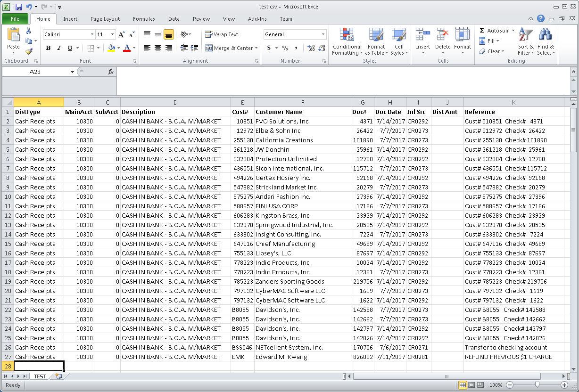Expand the font size dropdown
579x392 pixels.
(x=112, y=34)
